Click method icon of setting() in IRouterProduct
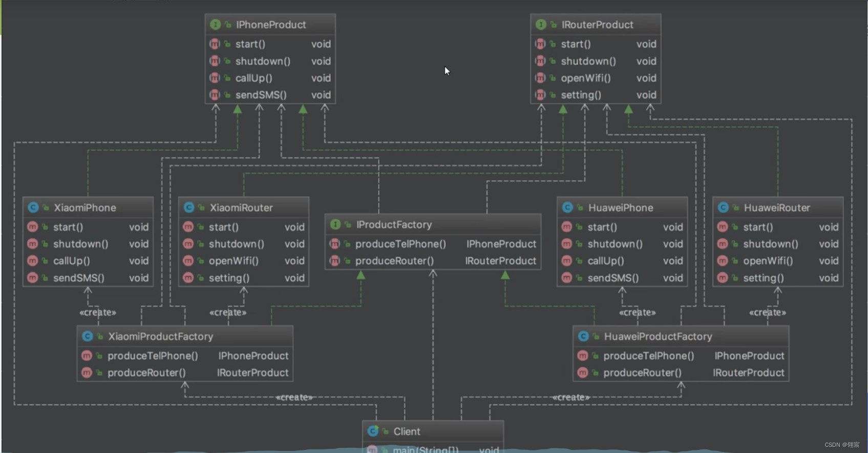 (540, 95)
